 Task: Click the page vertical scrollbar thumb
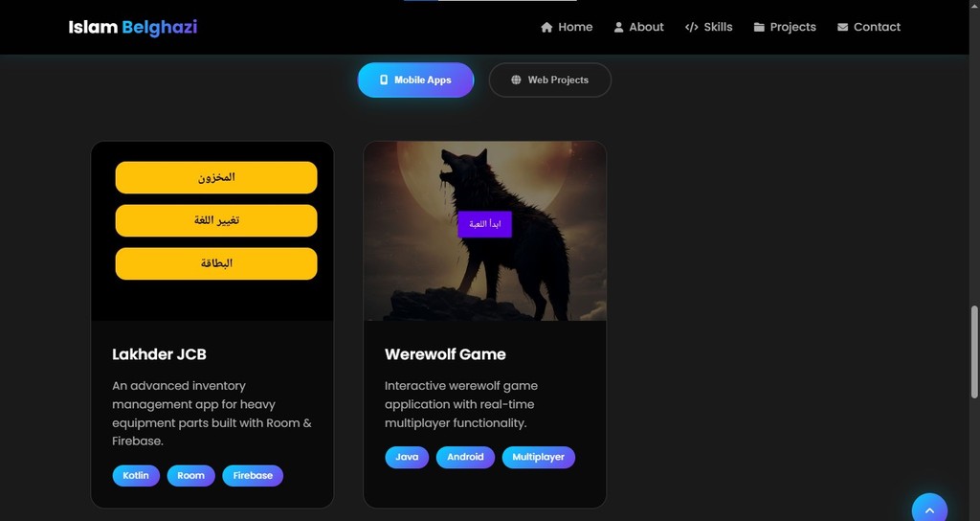tap(974, 351)
